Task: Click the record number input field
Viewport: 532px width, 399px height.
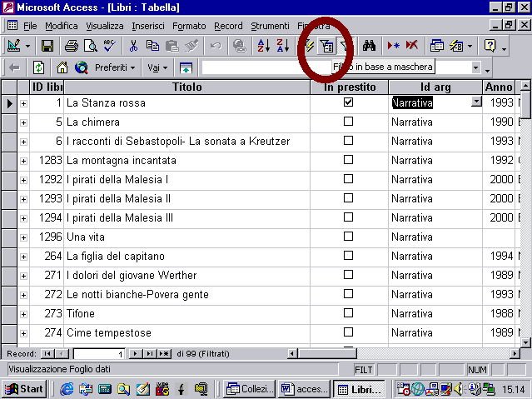Action: [99, 354]
